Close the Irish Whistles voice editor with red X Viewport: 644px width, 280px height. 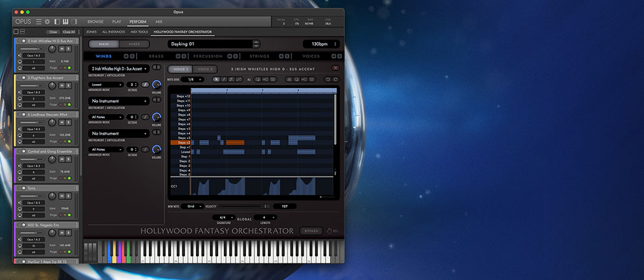pos(335,68)
